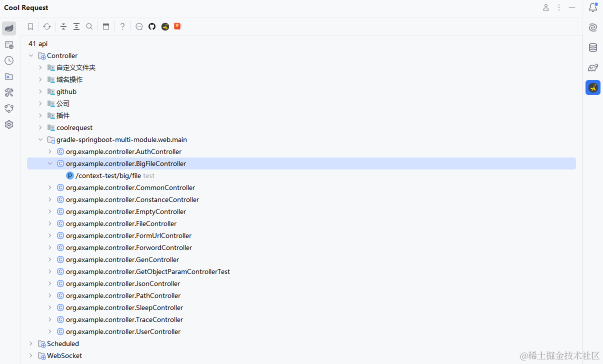Expand the AuthController node
This screenshot has width=603, height=364.
pos(50,151)
